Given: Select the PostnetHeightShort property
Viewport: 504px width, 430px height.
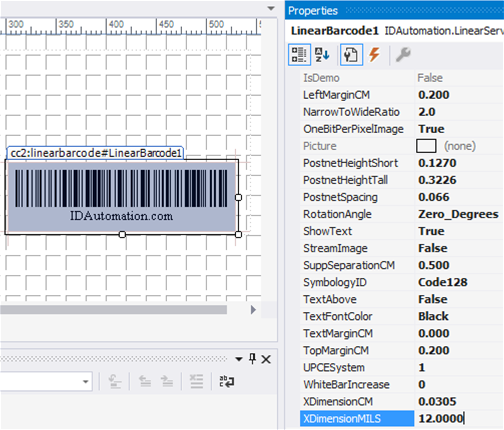Looking at the screenshot, I should click(350, 163).
